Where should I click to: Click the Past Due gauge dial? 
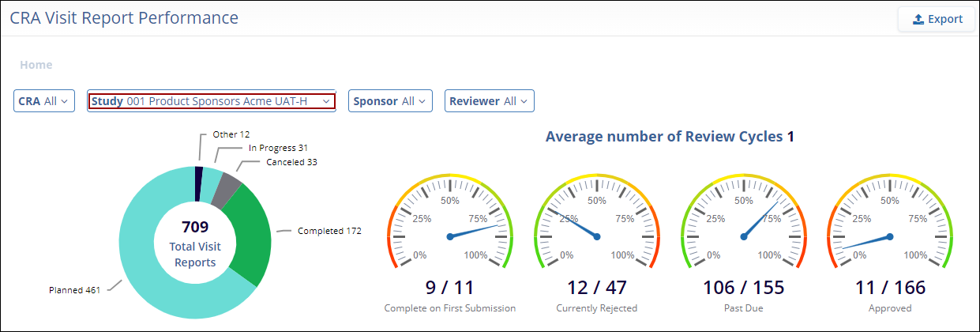click(743, 225)
